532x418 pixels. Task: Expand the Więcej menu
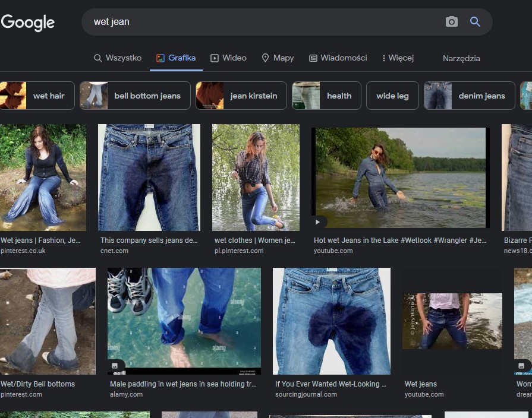click(398, 58)
